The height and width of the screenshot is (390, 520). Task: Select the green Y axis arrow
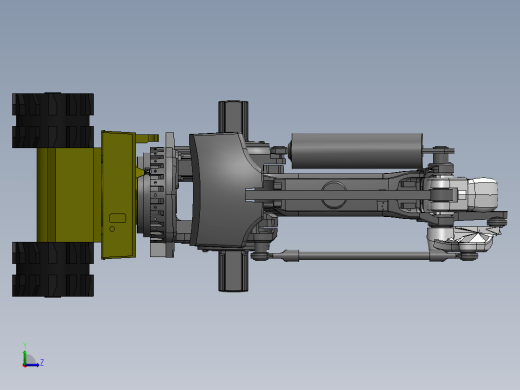tap(25, 357)
